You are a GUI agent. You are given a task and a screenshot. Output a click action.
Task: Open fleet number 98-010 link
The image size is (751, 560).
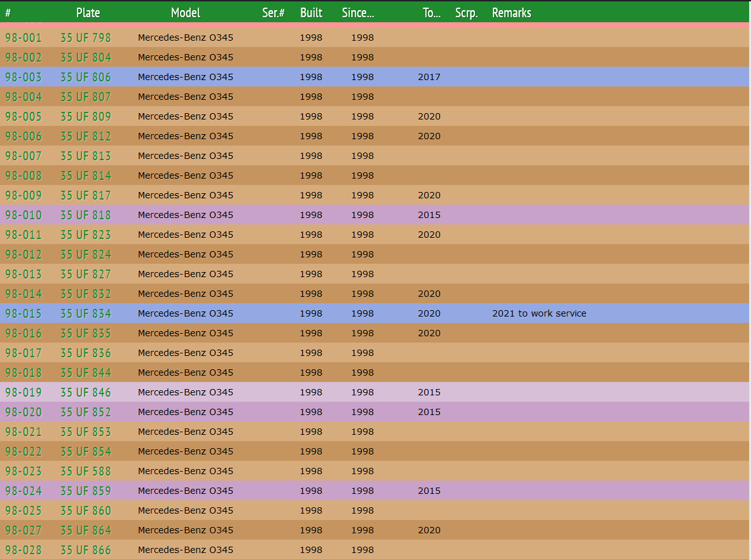pyautogui.click(x=24, y=215)
